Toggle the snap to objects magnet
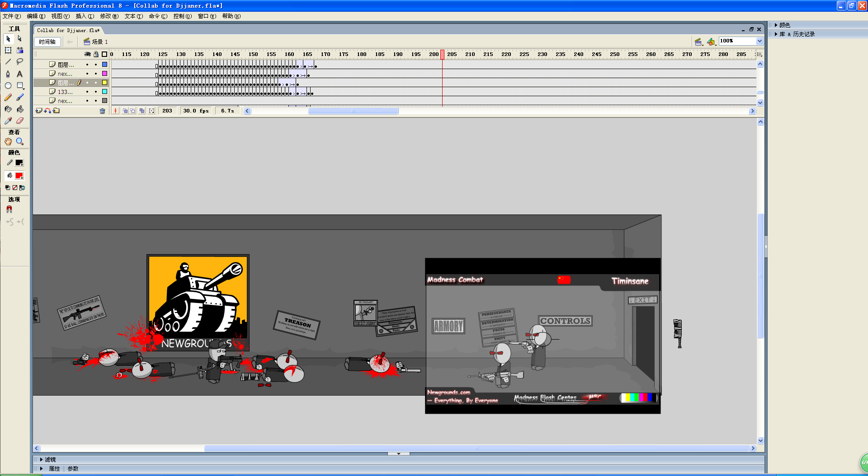This screenshot has height=476, width=868. (x=9, y=209)
